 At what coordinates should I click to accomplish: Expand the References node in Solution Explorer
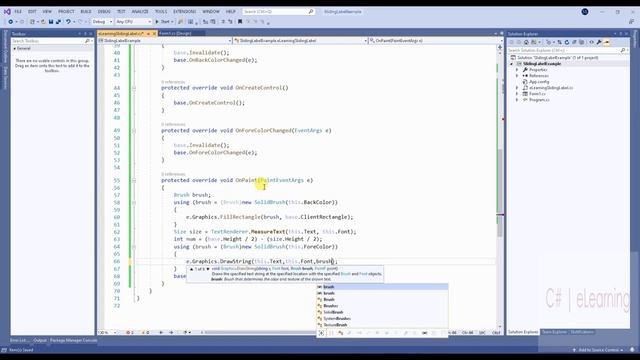click(517, 76)
